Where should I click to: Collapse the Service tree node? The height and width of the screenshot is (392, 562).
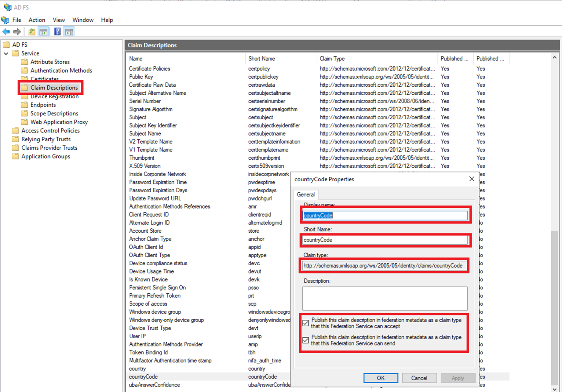click(x=6, y=53)
